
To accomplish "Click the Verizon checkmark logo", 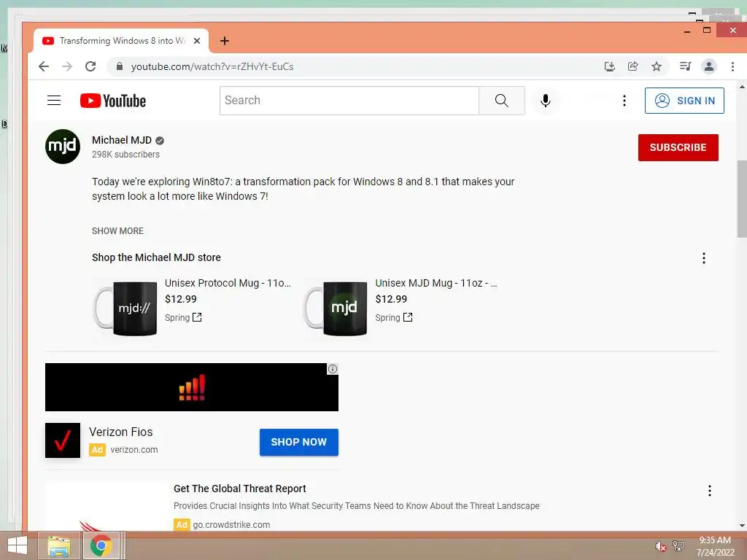I will (x=63, y=440).
